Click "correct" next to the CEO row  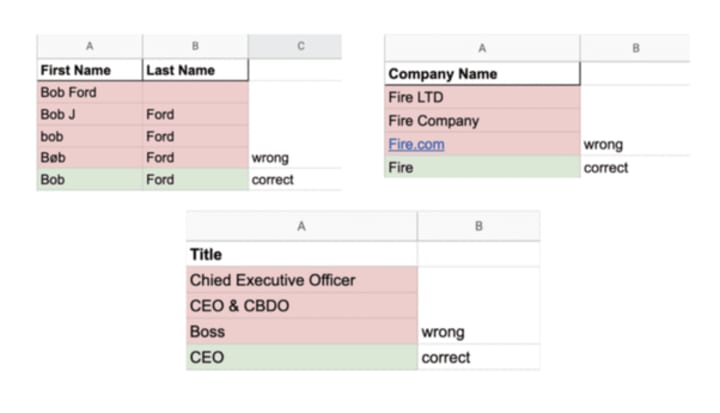(446, 357)
